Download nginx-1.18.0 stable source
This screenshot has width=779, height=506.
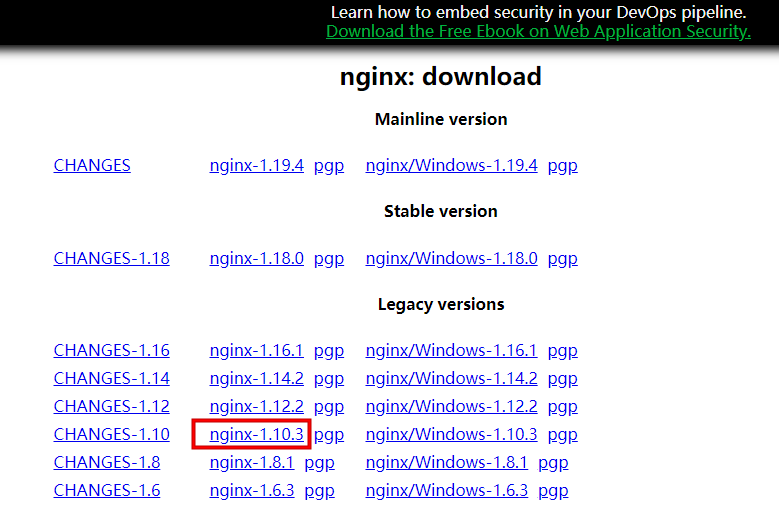(x=256, y=258)
